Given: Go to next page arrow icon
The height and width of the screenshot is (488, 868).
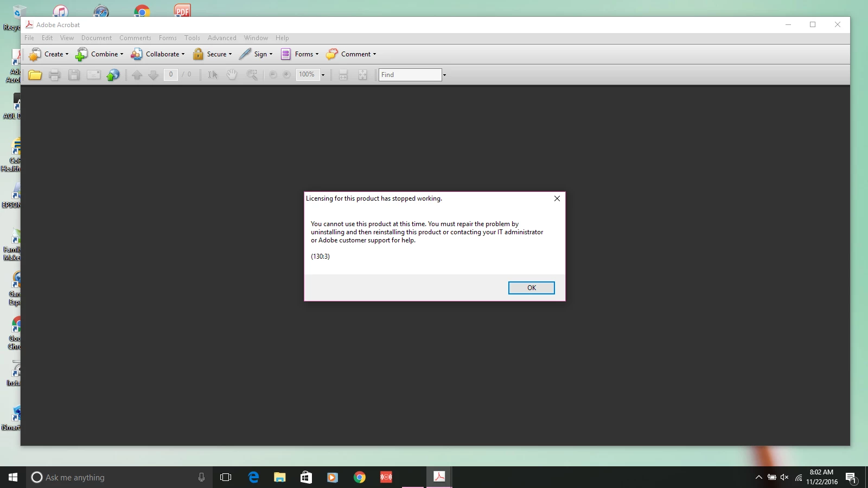Looking at the screenshot, I should pos(154,75).
